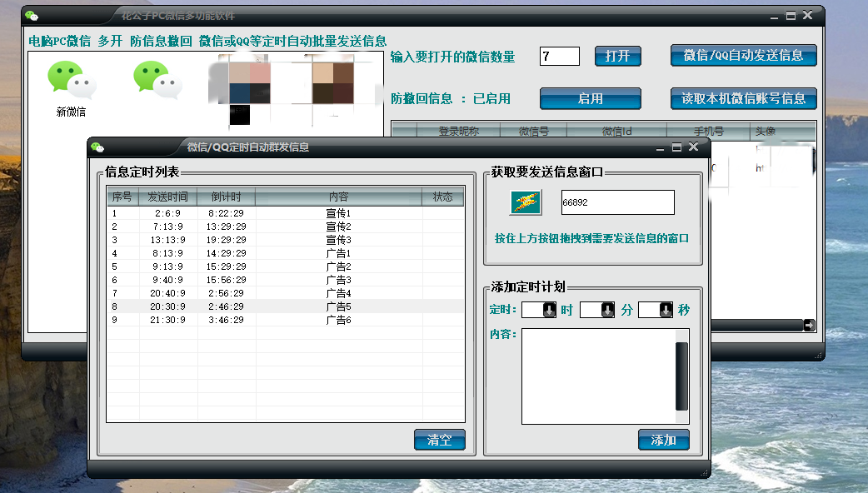Click the WeChat logo in main title bar
Viewport: 868px width, 493px height.
32,16
